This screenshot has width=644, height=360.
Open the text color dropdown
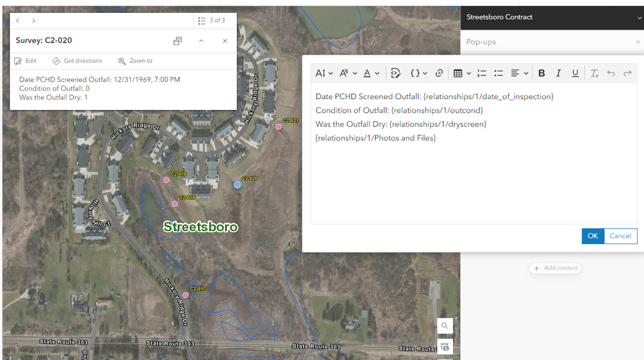point(371,73)
